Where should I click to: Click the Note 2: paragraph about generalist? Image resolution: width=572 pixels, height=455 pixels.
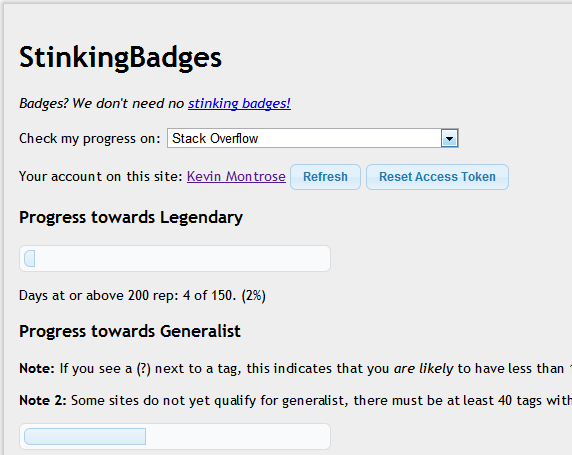tap(295, 401)
